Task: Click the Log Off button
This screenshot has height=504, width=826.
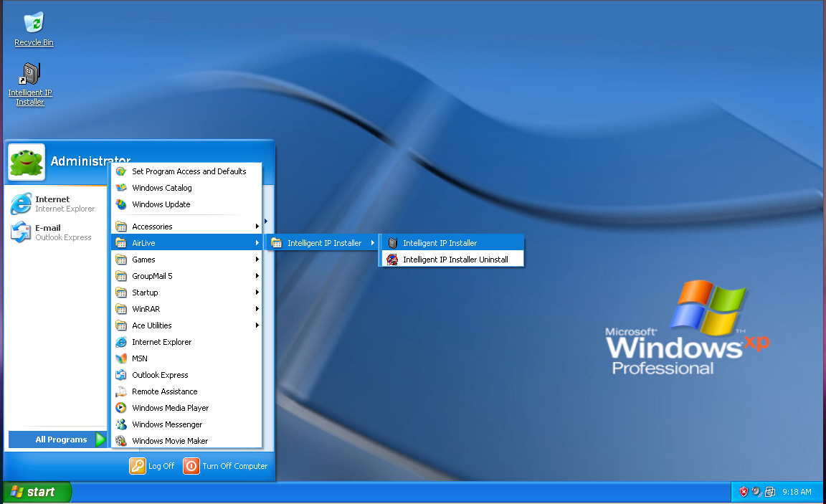Action: point(152,466)
